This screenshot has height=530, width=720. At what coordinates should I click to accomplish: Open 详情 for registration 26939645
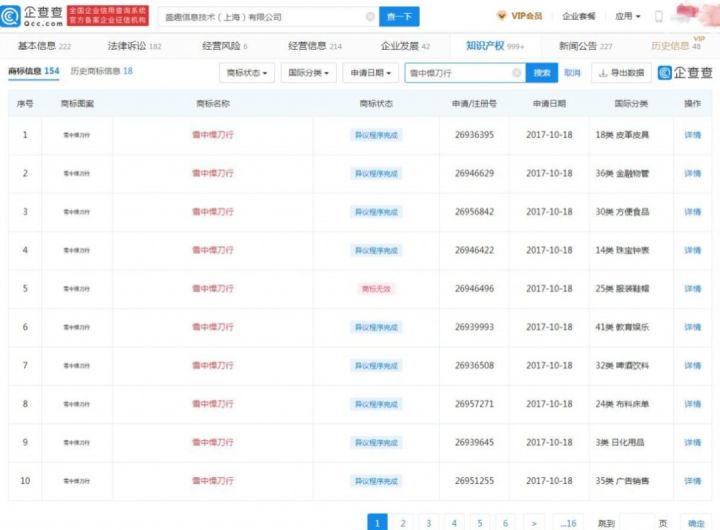coord(692,442)
